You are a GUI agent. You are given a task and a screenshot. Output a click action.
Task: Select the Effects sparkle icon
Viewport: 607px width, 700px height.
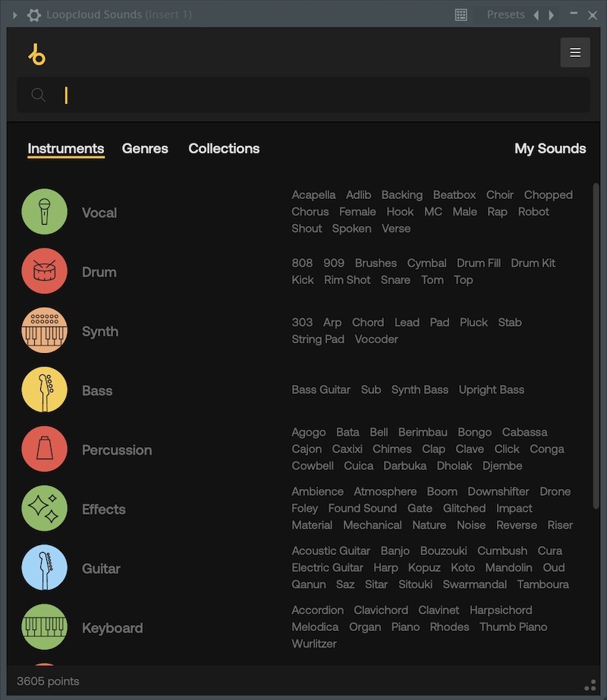(x=45, y=509)
